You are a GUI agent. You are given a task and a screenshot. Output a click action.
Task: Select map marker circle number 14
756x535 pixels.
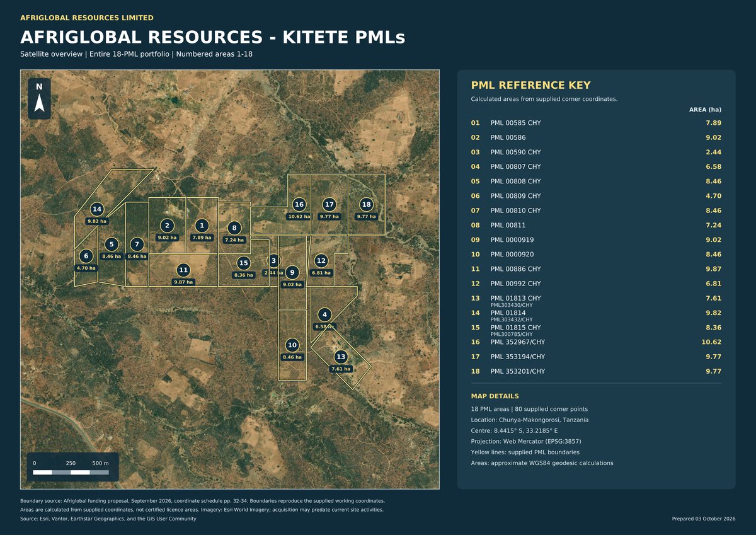(x=96, y=209)
